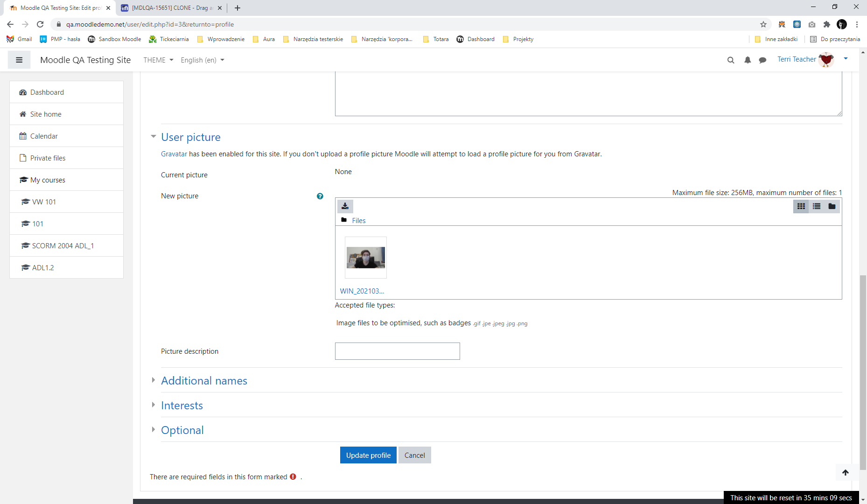Click the page vertical scrollbar thumb
The width and height of the screenshot is (867, 504).
click(863, 372)
